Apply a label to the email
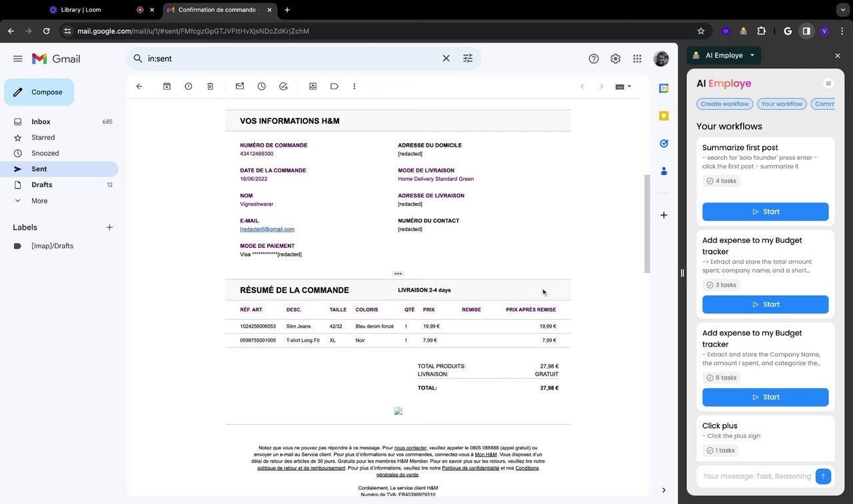 [x=334, y=86]
